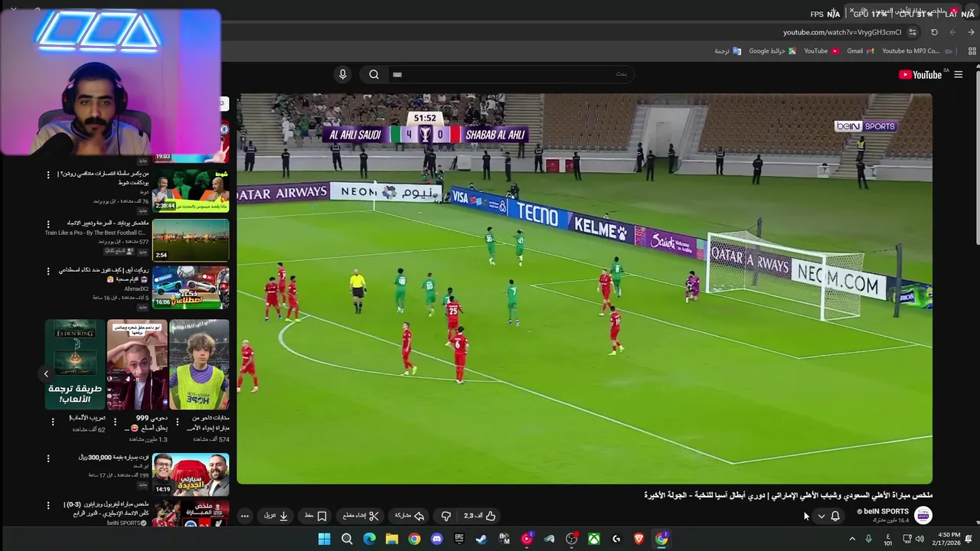Start voice search with microphone icon
Image resolution: width=980 pixels, height=551 pixels.
342,74
